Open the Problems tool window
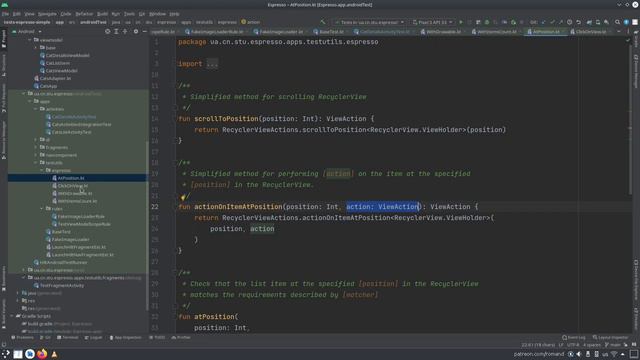Screen dimensions: 640x360 pyautogui.click(x=22, y=338)
